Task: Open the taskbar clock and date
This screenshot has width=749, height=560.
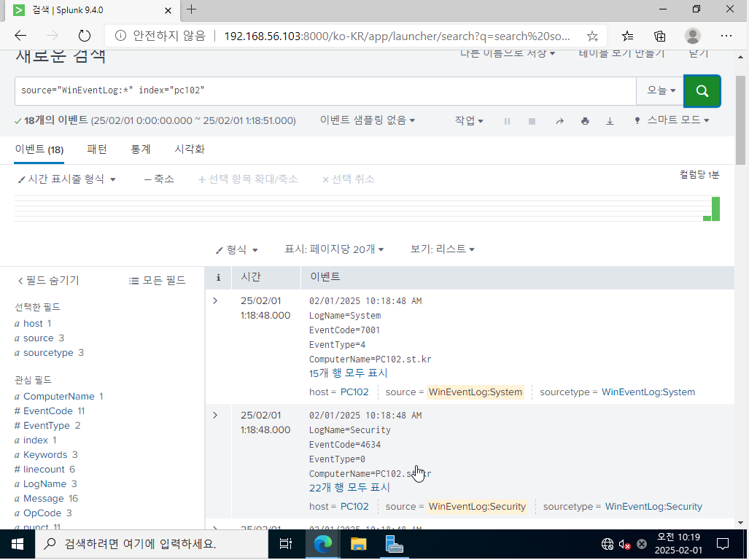Action: point(678,544)
